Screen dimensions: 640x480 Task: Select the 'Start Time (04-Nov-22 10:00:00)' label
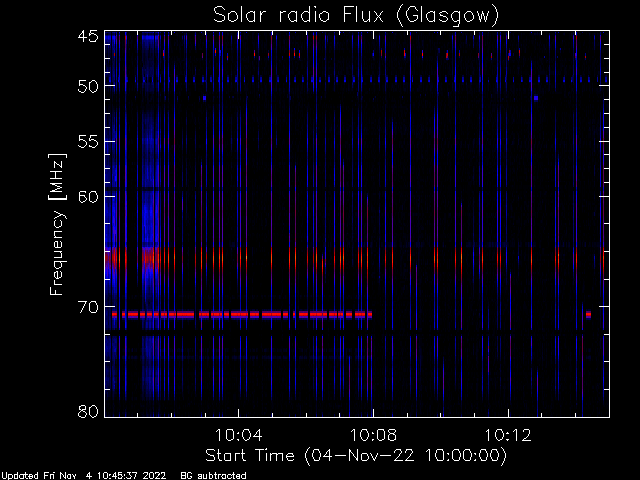[356, 456]
